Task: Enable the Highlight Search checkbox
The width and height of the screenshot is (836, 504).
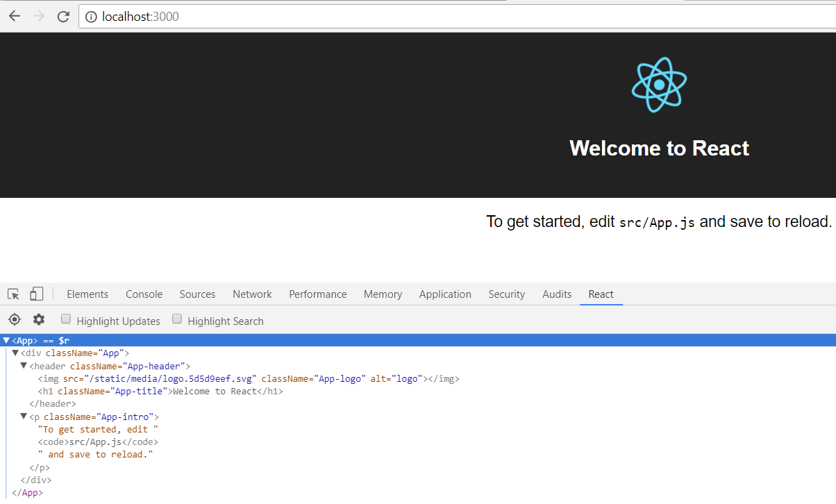Action: coord(177,319)
